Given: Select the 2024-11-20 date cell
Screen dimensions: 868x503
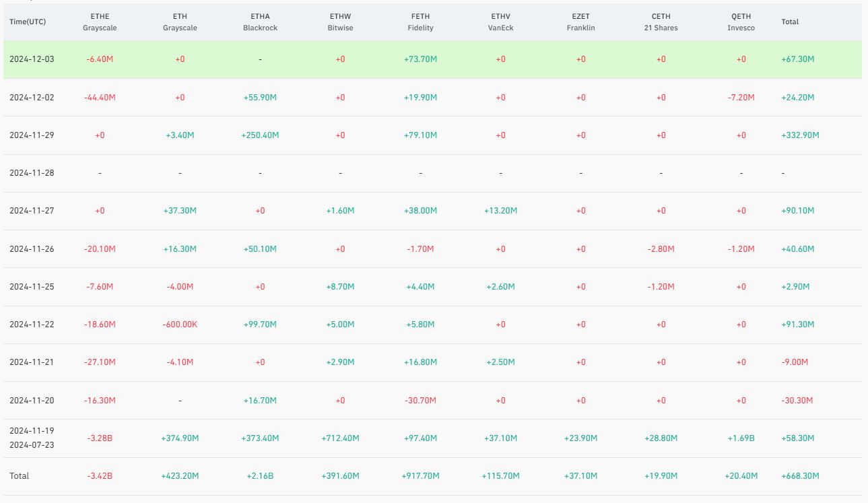Looking at the screenshot, I should click(x=32, y=401).
